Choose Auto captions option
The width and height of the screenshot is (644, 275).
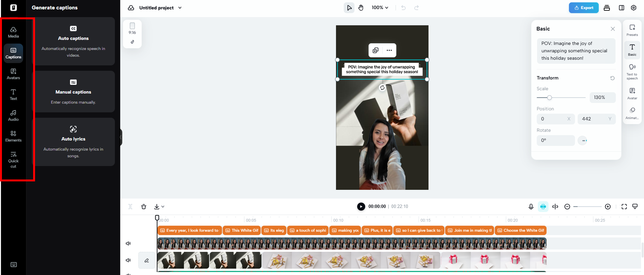pos(73,41)
